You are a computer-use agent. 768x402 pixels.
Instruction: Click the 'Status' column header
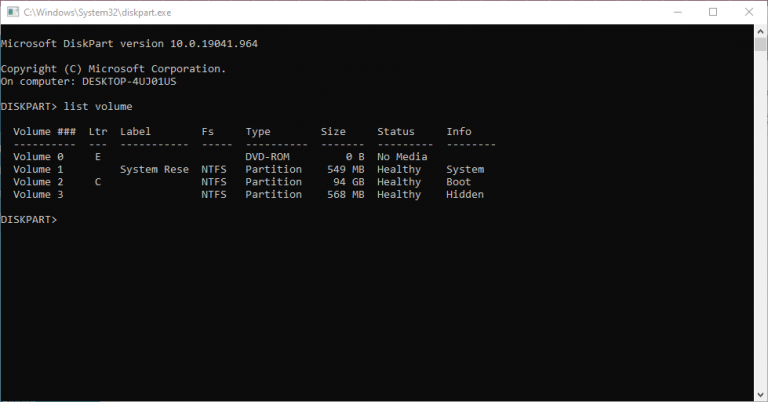(x=396, y=131)
